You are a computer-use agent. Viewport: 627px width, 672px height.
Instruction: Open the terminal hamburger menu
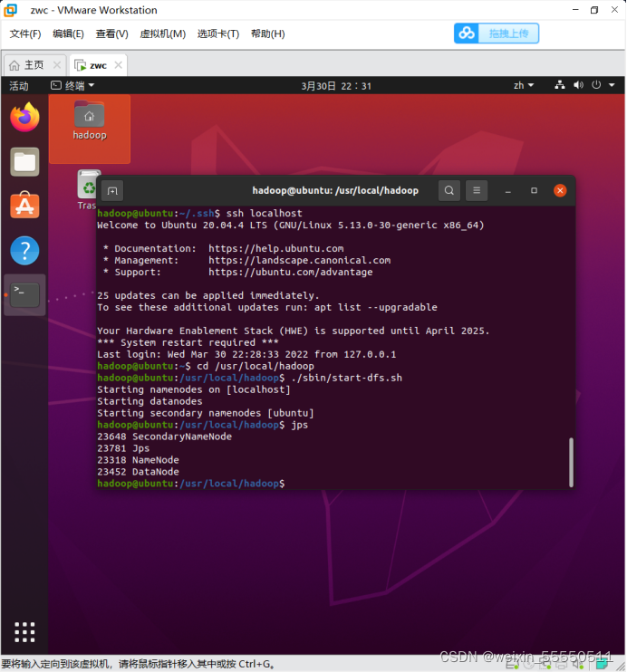click(477, 190)
